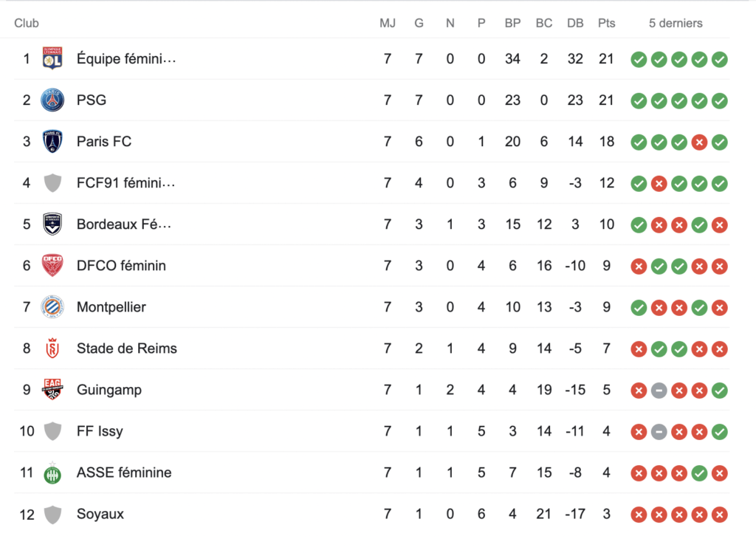This screenshot has width=756, height=553.
Task: Click the DB column header
Action: [x=575, y=23]
